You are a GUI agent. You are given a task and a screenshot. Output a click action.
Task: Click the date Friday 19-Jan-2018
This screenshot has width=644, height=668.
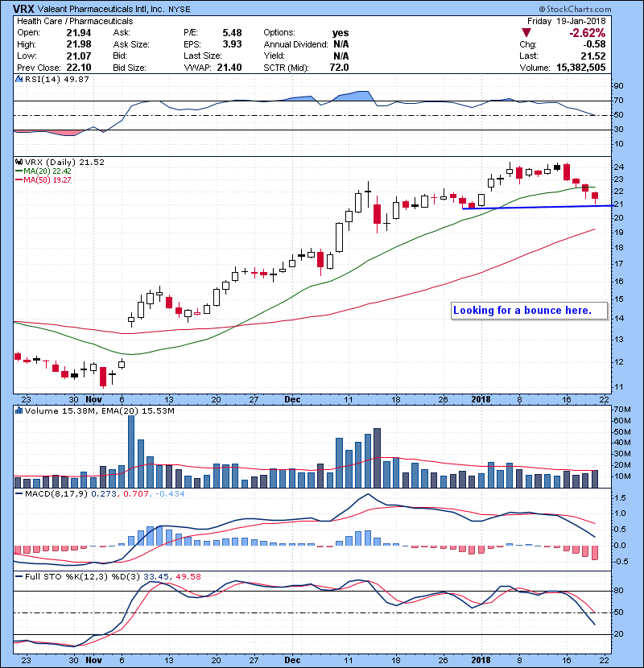[567, 21]
